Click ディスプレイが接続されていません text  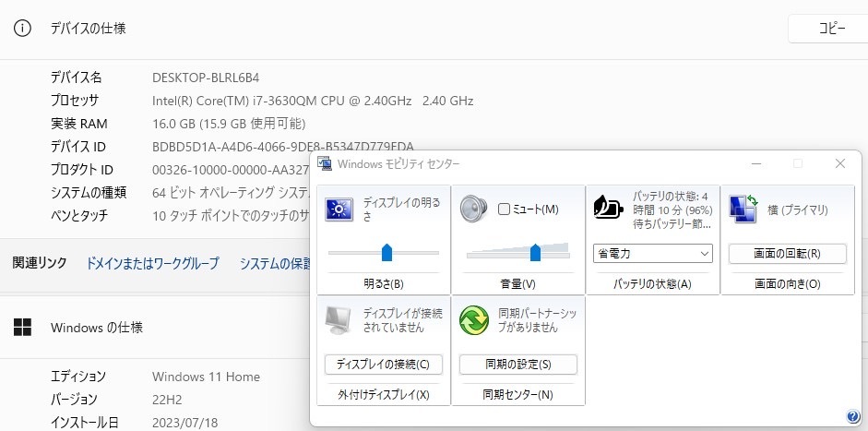point(402,320)
